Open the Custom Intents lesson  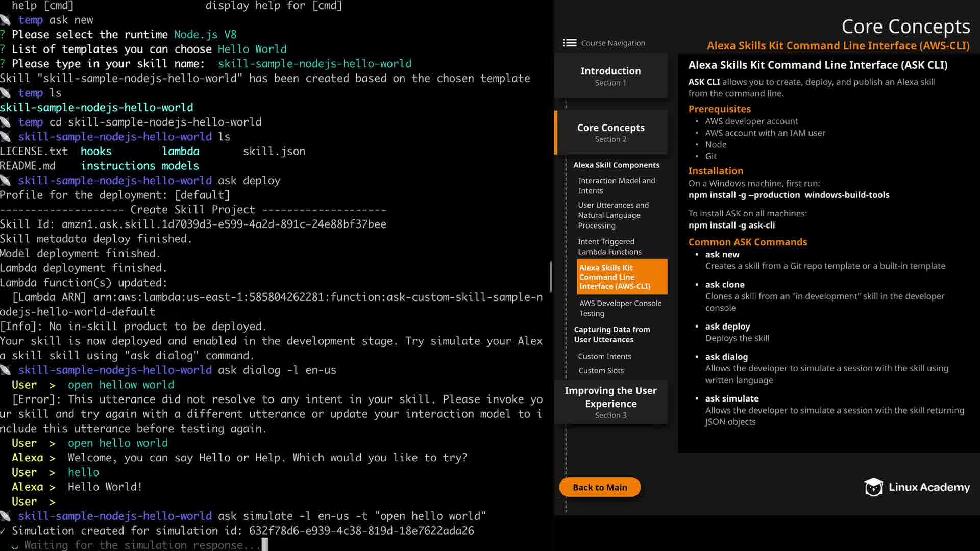click(604, 356)
